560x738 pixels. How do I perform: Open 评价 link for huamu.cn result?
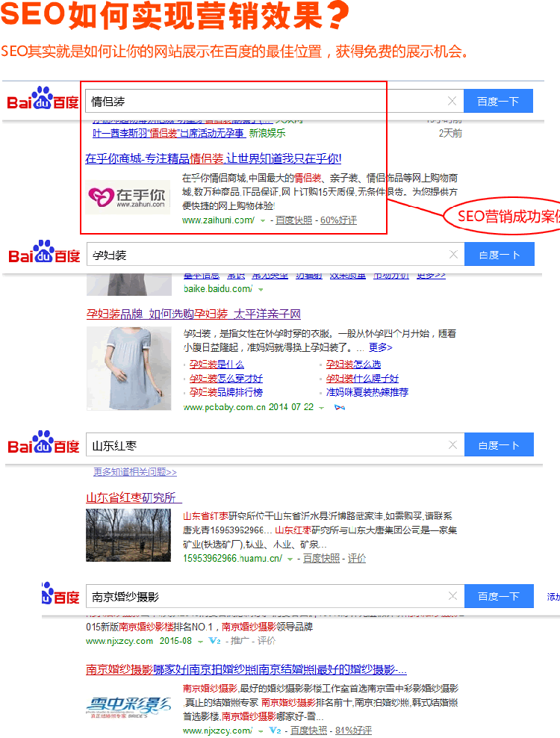[x=357, y=559]
